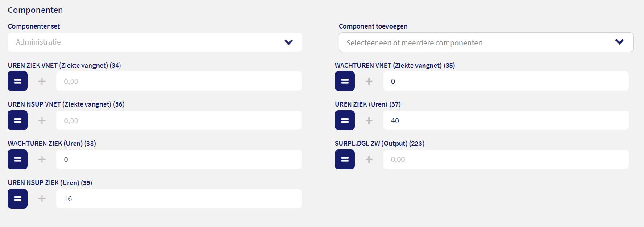Expand the Component toevoegen dropdown
Viewport: 644px width, 227px height.
[x=486, y=42]
